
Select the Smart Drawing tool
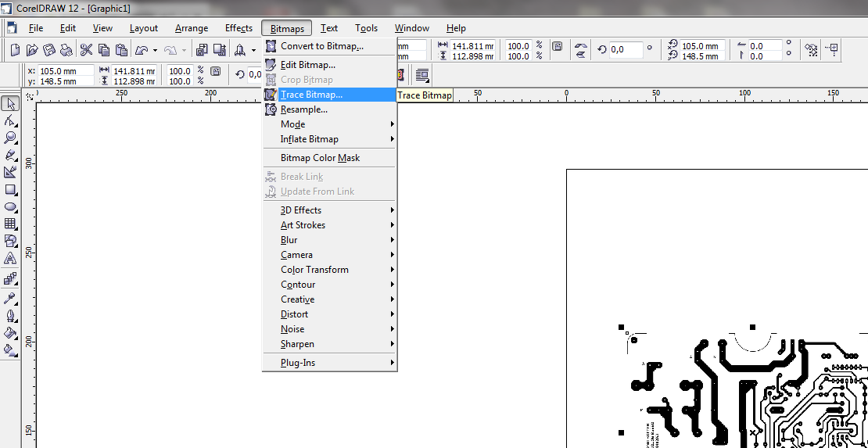[x=10, y=172]
